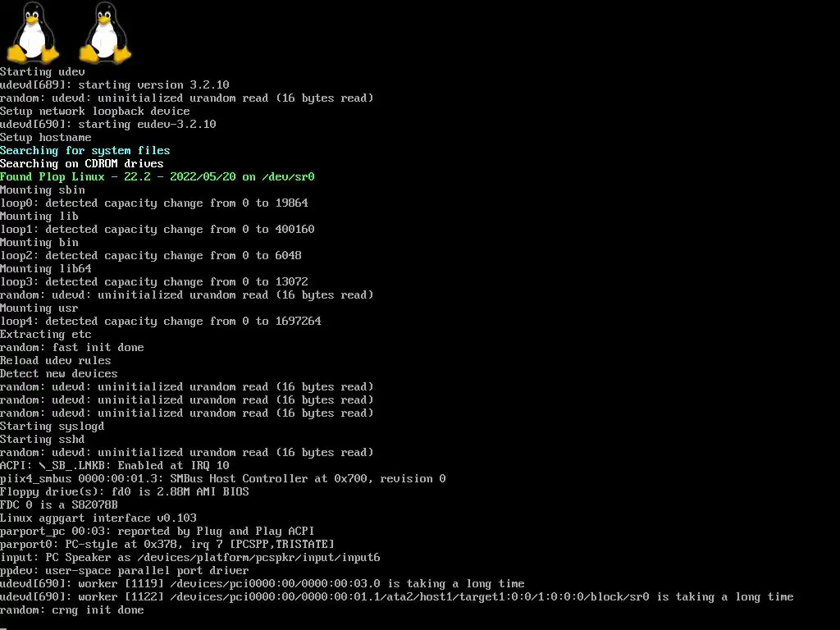
Task: Click 'loop3' capacity change to 13072 line
Action: click(154, 282)
